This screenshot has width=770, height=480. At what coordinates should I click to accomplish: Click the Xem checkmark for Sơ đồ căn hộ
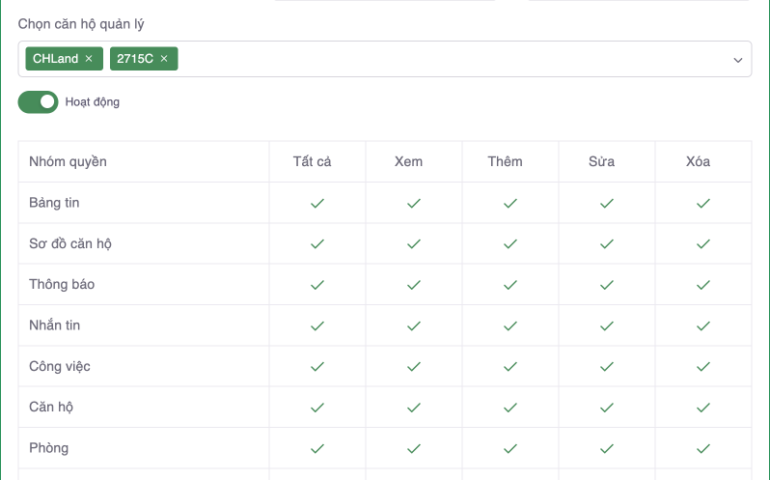(x=413, y=244)
